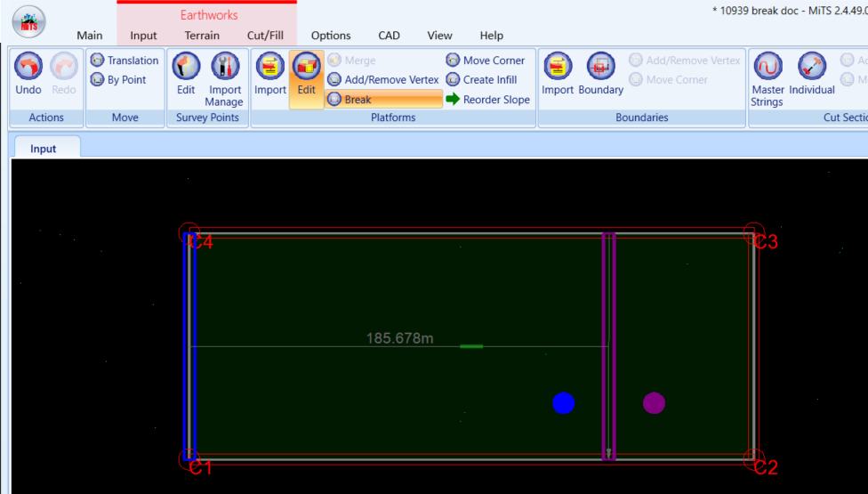
Task: Click the blue circle marker on platform
Action: (564, 403)
